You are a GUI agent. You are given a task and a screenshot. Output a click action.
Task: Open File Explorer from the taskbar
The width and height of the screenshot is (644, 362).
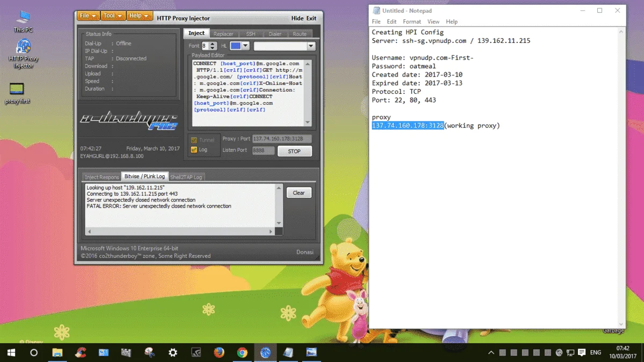pyautogui.click(x=57, y=352)
